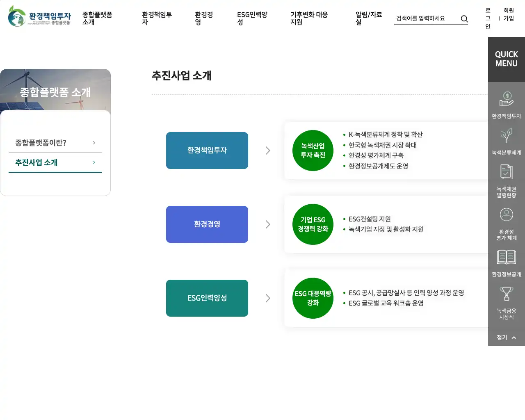Viewport: 525px width, 420px height.
Task: Open 종합플랫폼 소개 top menu
Action: (97, 18)
